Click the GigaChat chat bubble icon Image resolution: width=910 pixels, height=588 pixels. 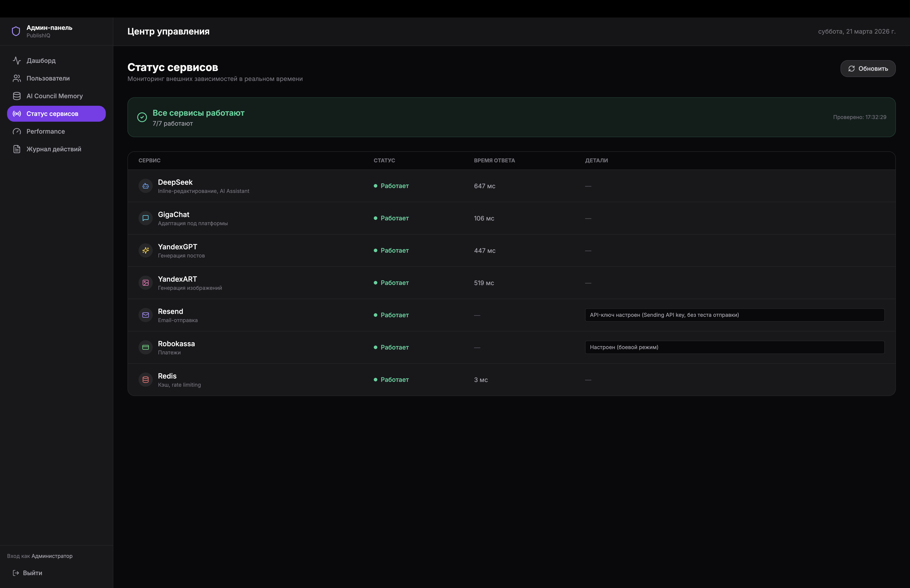pos(145,218)
